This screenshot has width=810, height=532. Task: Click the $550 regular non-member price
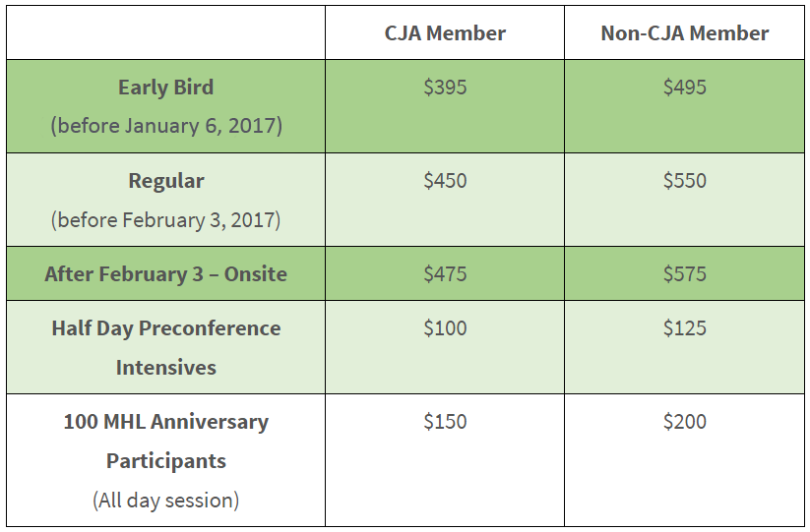point(684,181)
